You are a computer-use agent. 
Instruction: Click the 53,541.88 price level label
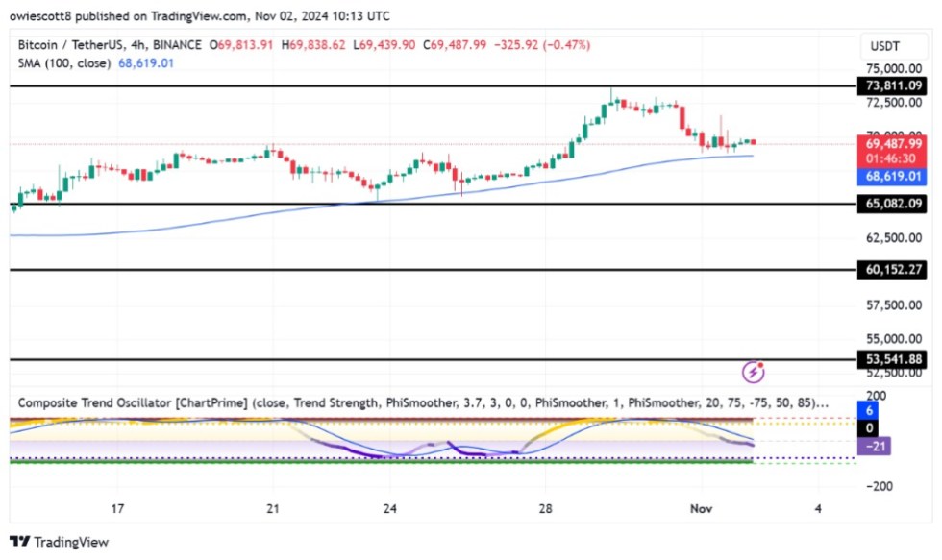click(x=895, y=359)
